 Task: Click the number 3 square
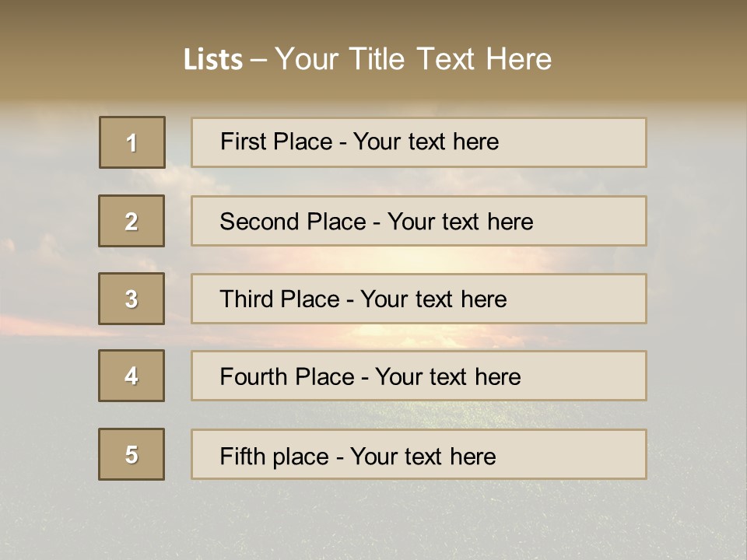coord(132,299)
